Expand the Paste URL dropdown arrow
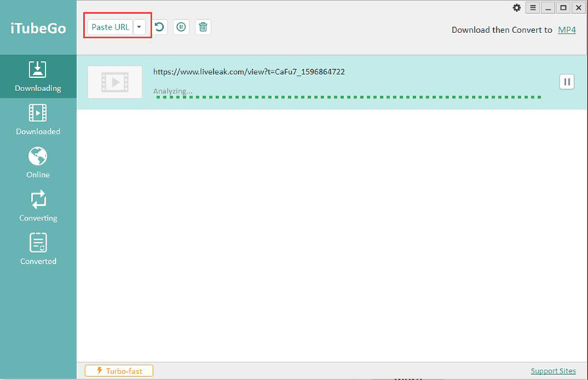Viewport: 588px width, 380px height. (x=139, y=27)
